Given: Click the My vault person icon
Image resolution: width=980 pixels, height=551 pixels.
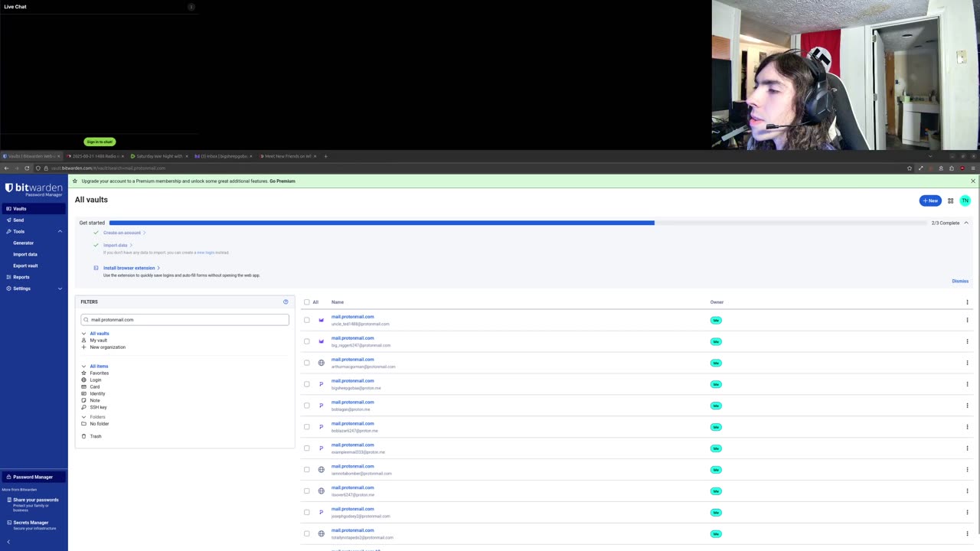Looking at the screenshot, I should click(84, 341).
